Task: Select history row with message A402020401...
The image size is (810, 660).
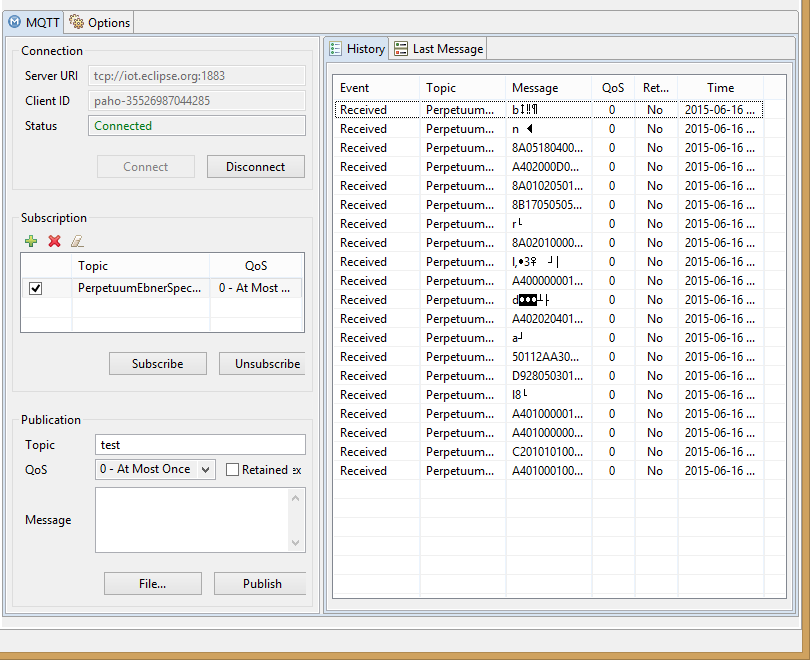Action: point(549,319)
